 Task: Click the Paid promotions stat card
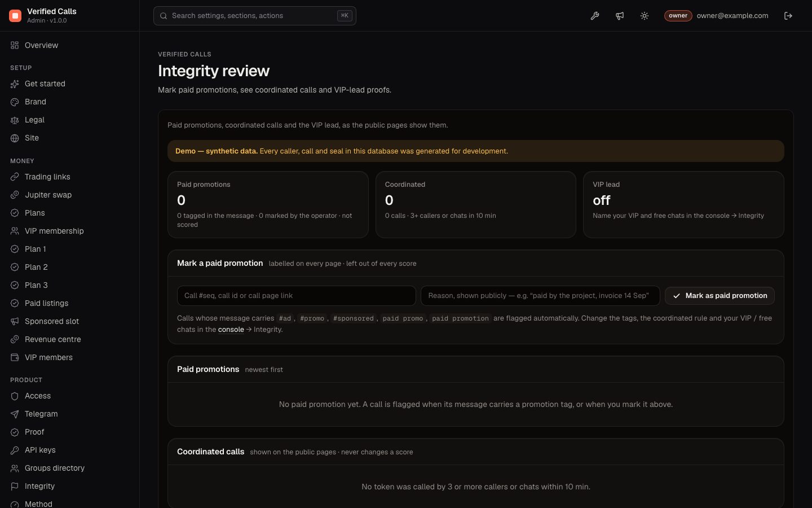pyautogui.click(x=268, y=204)
